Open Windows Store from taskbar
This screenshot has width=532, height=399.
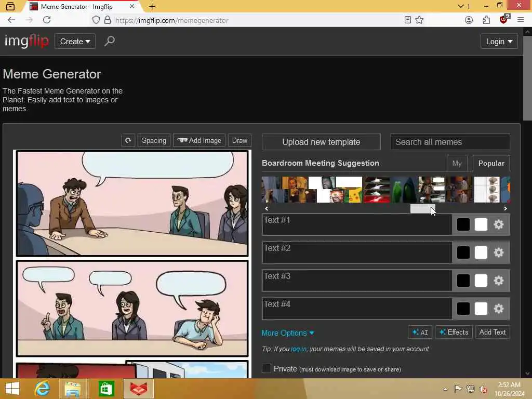tap(106, 389)
